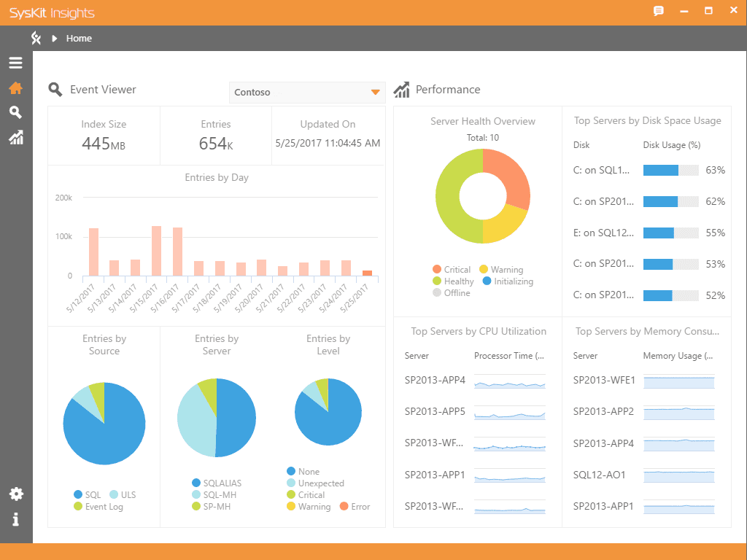Toggle Healthy in the donut chart legend
Viewport: 747px width, 560px height.
click(x=454, y=281)
